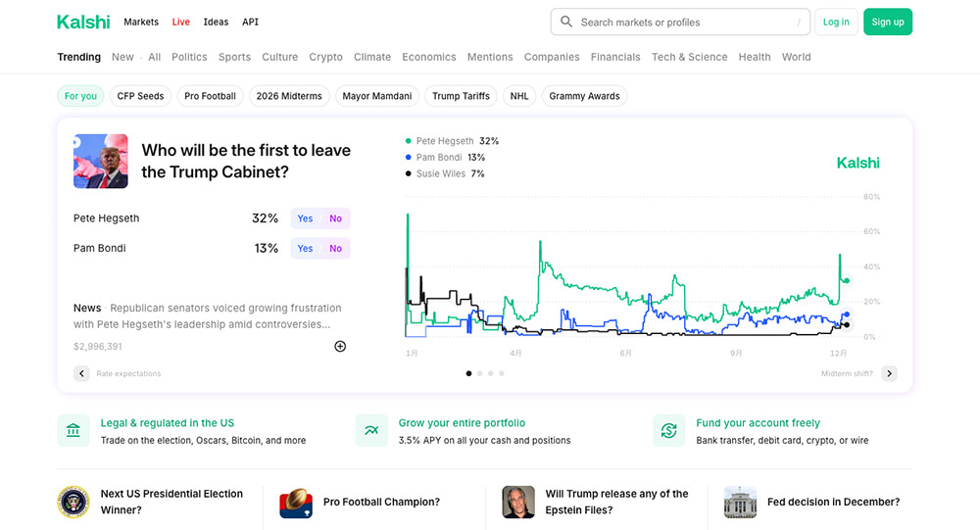Select the CFP Seeds filter chip
Image resolution: width=980 pixels, height=530 pixels.
[x=140, y=96]
